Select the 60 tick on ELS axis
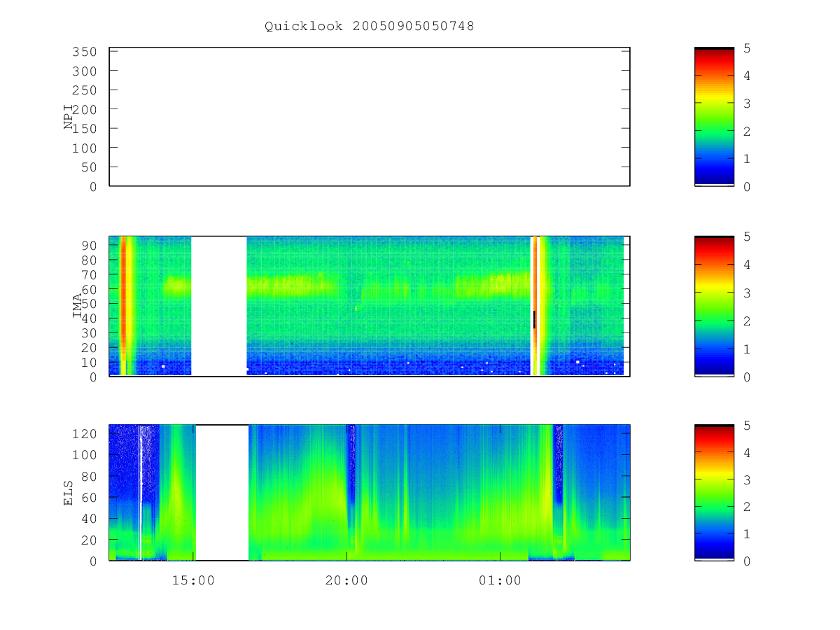The width and height of the screenshot is (840, 630). [87, 497]
